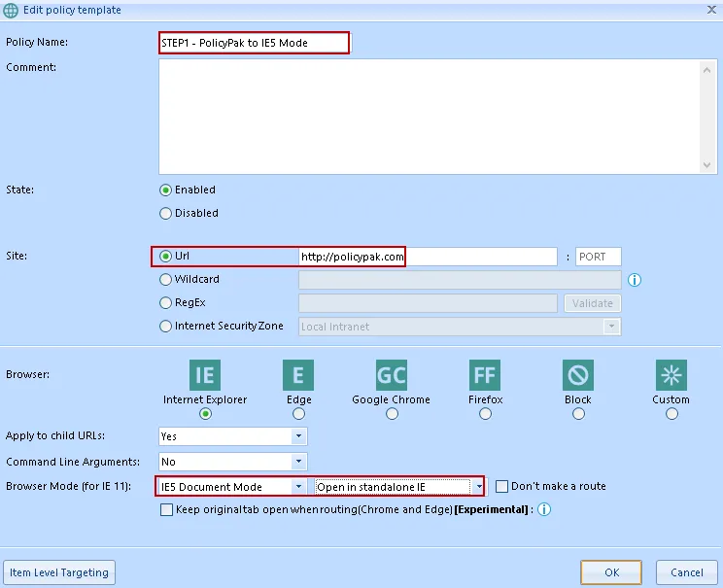Click the Block icon

click(578, 375)
